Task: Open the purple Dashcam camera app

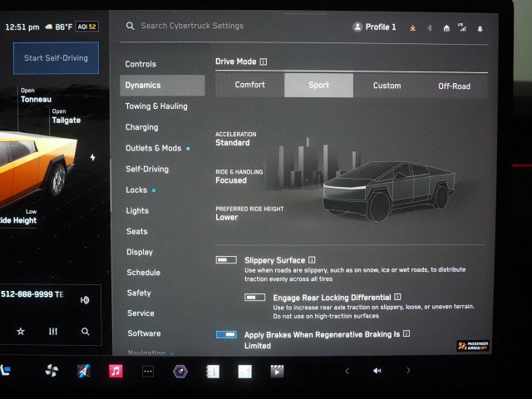Action: click(x=180, y=372)
